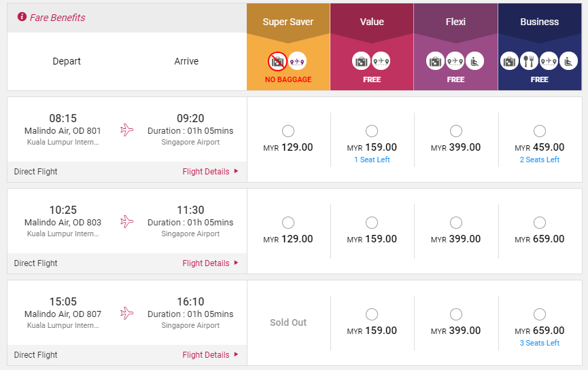588x370 pixels.
Task: Open the Fare Benefits link
Action: click(57, 18)
